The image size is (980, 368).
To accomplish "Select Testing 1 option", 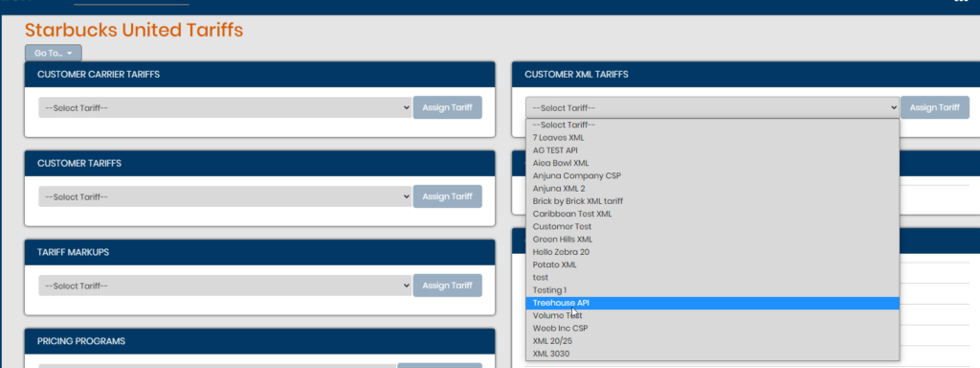I will [x=712, y=289].
